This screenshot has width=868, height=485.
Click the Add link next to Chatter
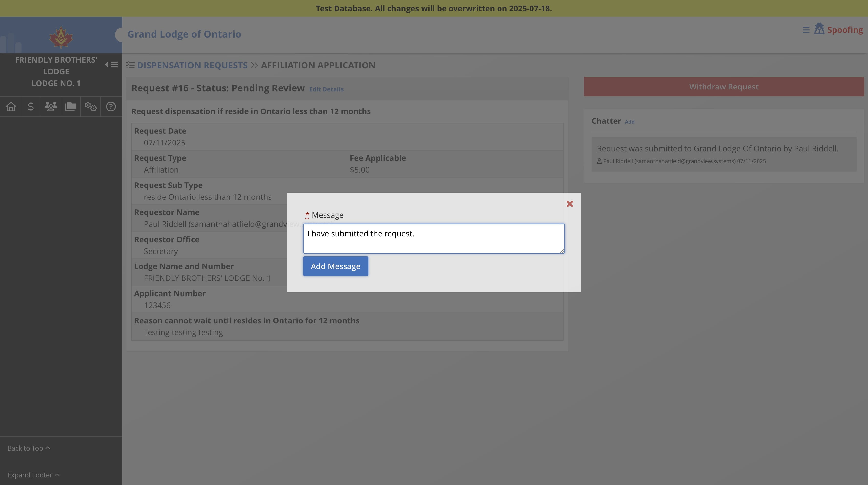pos(629,122)
